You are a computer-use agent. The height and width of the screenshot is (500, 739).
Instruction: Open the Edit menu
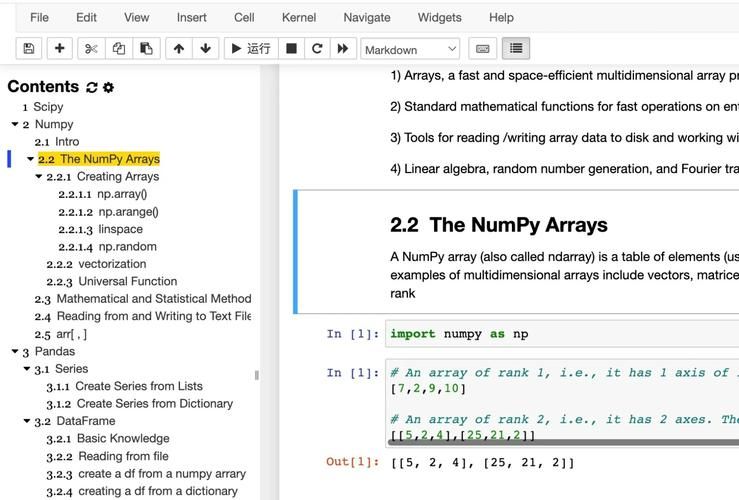tap(86, 17)
